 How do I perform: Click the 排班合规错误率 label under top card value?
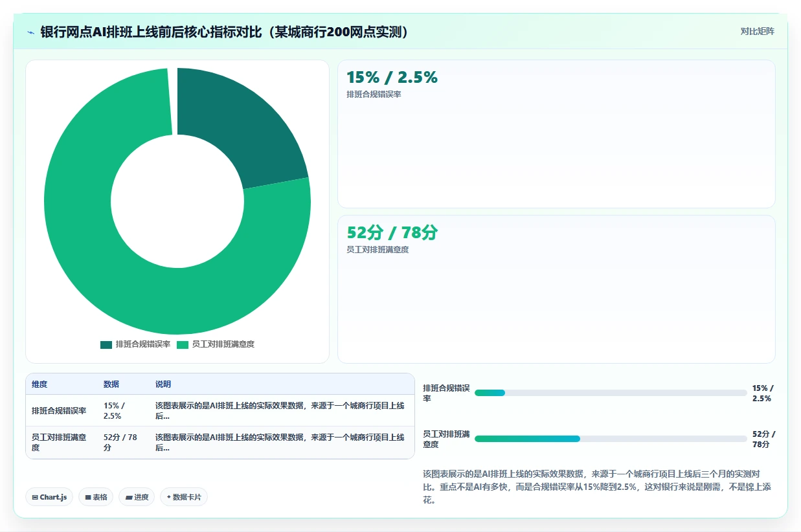374,94
